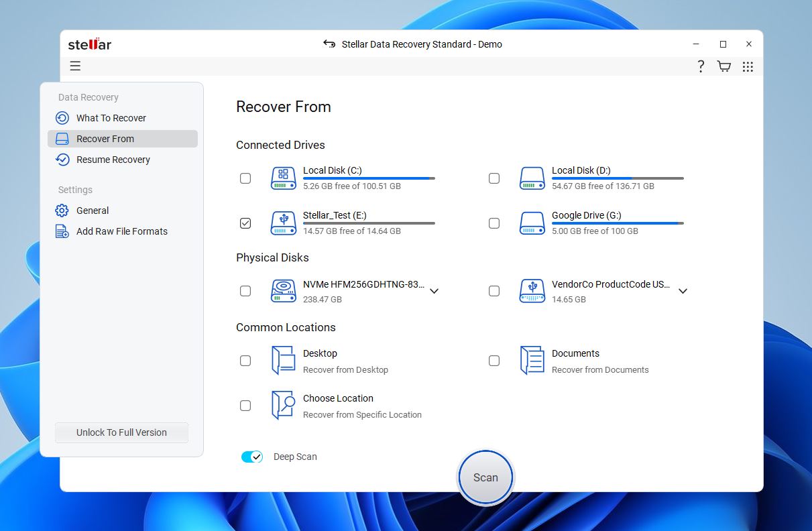812x531 pixels.
Task: Click the window title 'Stellar Data Recovery Standard - Demo'
Action: pyautogui.click(x=422, y=44)
